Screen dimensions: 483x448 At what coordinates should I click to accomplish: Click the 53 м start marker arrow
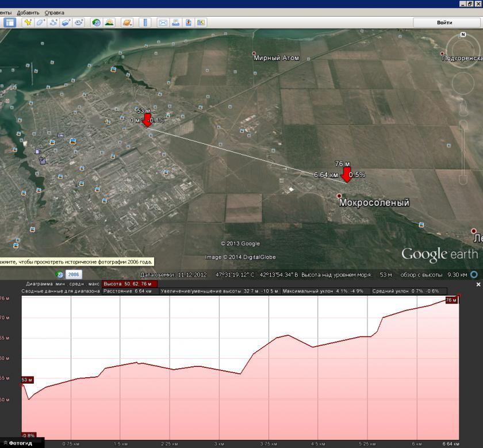pyautogui.click(x=147, y=120)
